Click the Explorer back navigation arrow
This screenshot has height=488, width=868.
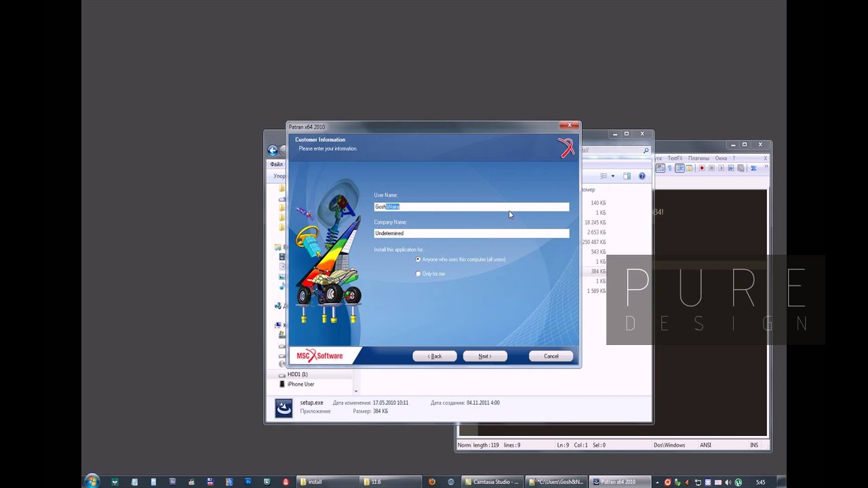(273, 150)
